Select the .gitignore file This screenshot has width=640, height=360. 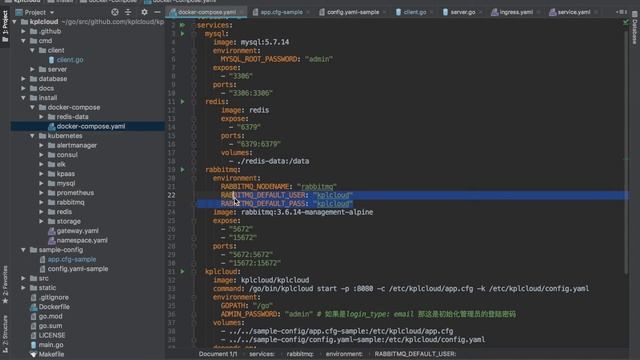tap(53, 298)
